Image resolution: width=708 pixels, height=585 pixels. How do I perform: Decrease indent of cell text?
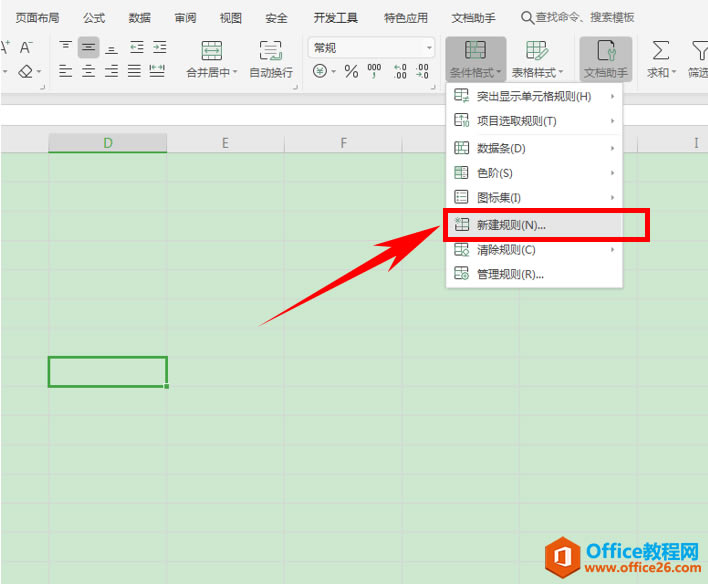(x=136, y=47)
